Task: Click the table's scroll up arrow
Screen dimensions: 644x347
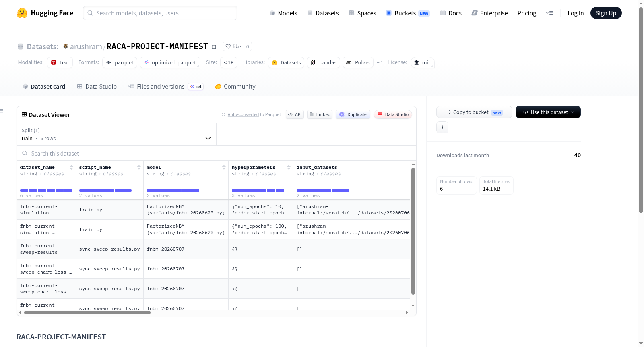Action: (413, 164)
